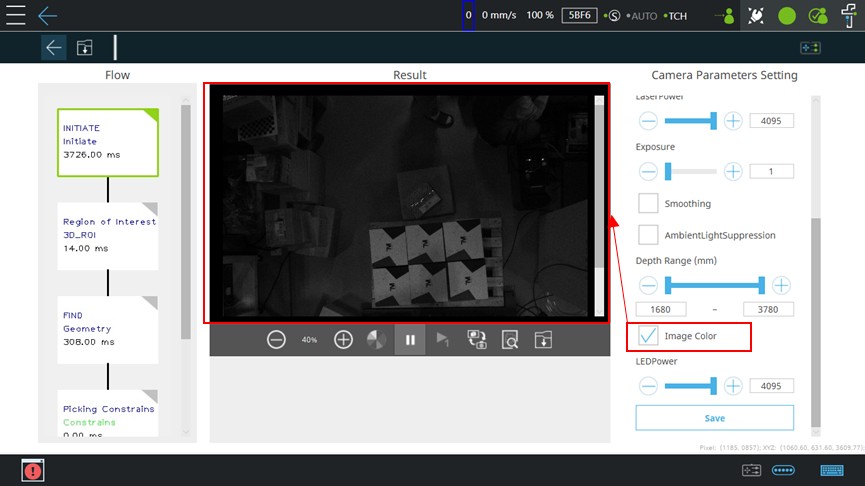Open the panel layout icon at top right
Screen dimensions: 865x486
click(810, 48)
